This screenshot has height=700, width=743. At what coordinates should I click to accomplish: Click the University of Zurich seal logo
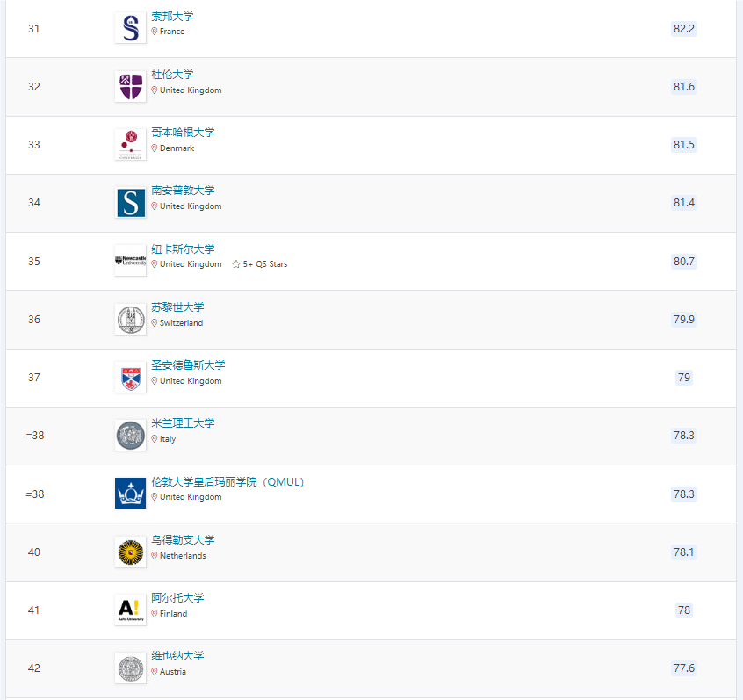(x=130, y=319)
